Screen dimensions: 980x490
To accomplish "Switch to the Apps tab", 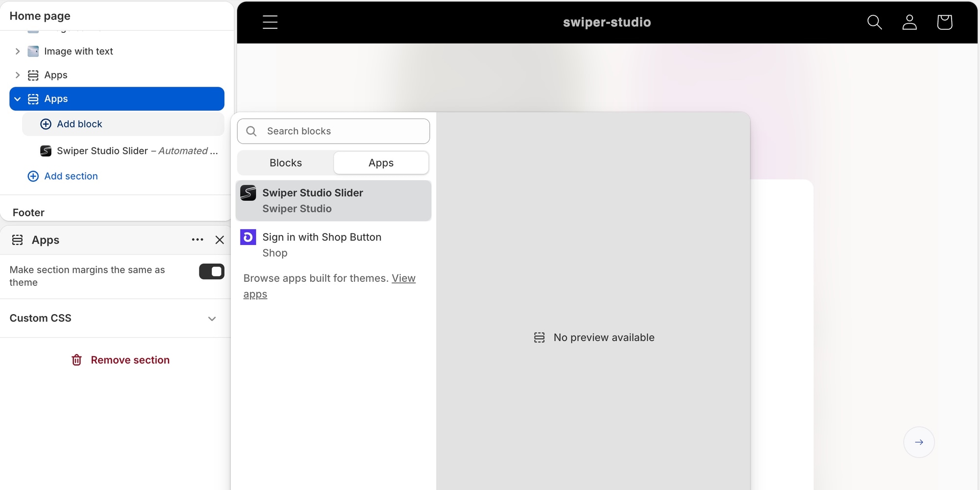I will [x=381, y=163].
